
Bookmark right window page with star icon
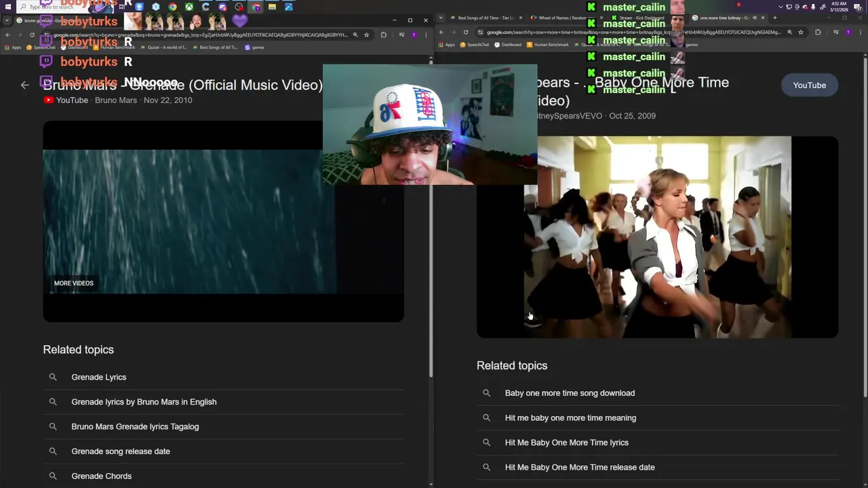coord(801,32)
